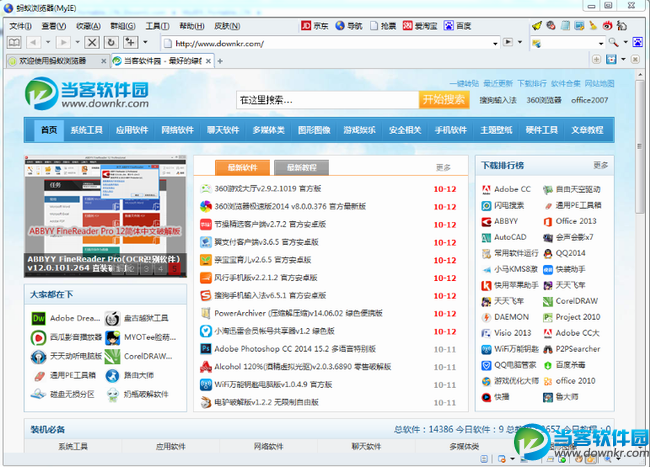Expand the new tab button dropdown arrow
The width and height of the screenshot is (650, 467).
pyautogui.click(x=145, y=42)
